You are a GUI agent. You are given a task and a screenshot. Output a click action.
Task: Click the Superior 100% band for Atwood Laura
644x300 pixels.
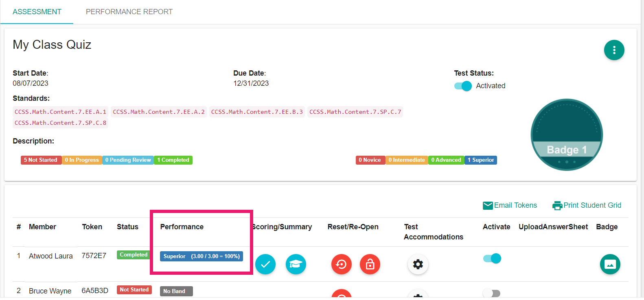click(202, 257)
